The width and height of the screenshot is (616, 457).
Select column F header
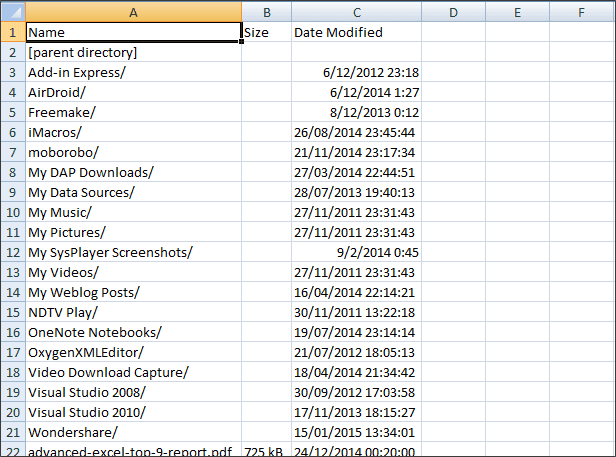[x=582, y=12]
